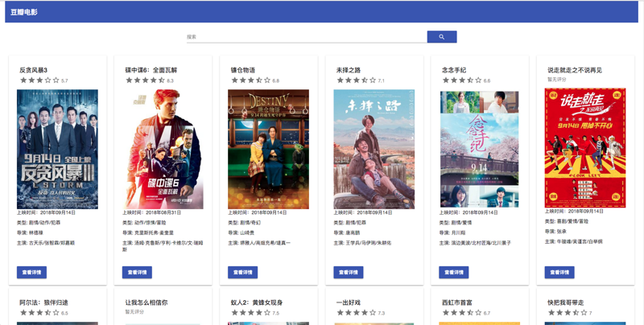This screenshot has height=325, width=644.
Task: Click the stars under 西虹市首富
Action: coord(462,313)
